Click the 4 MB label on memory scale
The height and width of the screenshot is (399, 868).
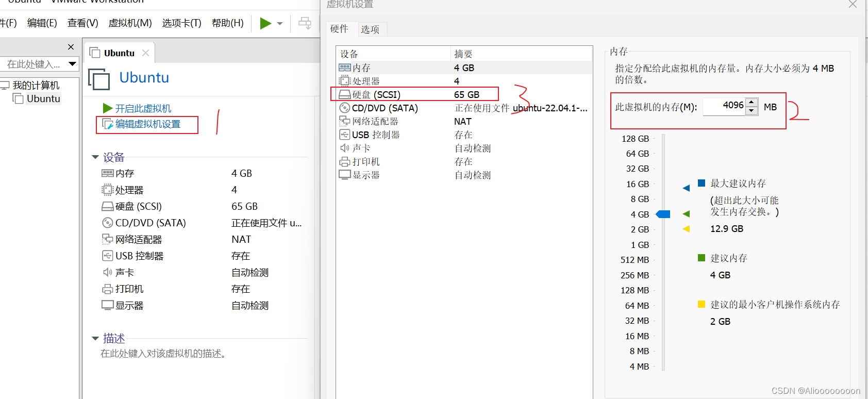[639, 367]
